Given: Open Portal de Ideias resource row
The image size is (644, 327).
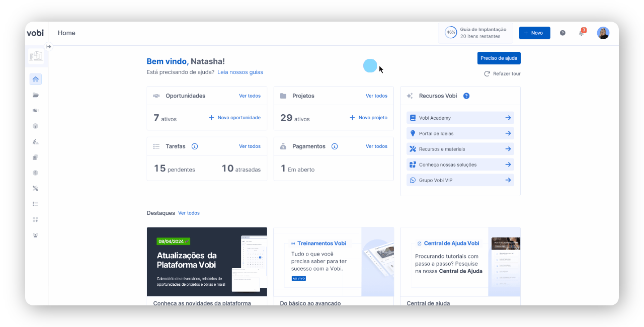Looking at the screenshot, I should pyautogui.click(x=460, y=133).
